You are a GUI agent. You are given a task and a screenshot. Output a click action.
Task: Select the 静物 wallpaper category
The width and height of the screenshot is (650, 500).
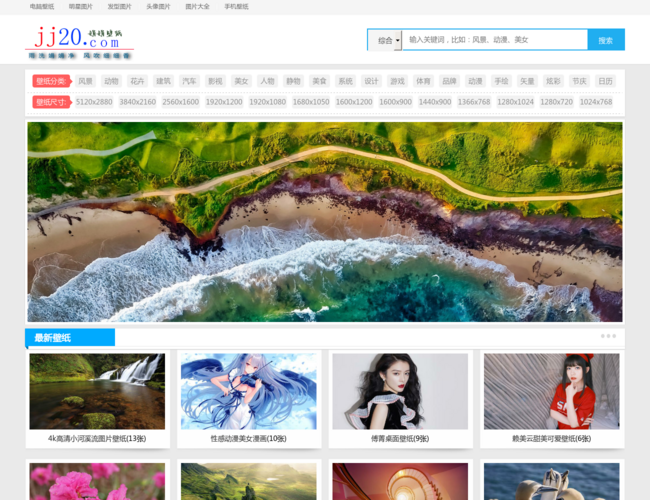pyautogui.click(x=293, y=81)
